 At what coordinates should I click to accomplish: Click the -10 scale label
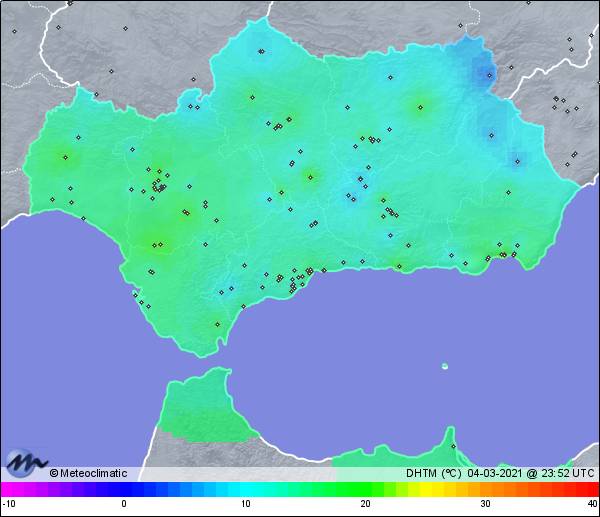click(x=9, y=504)
